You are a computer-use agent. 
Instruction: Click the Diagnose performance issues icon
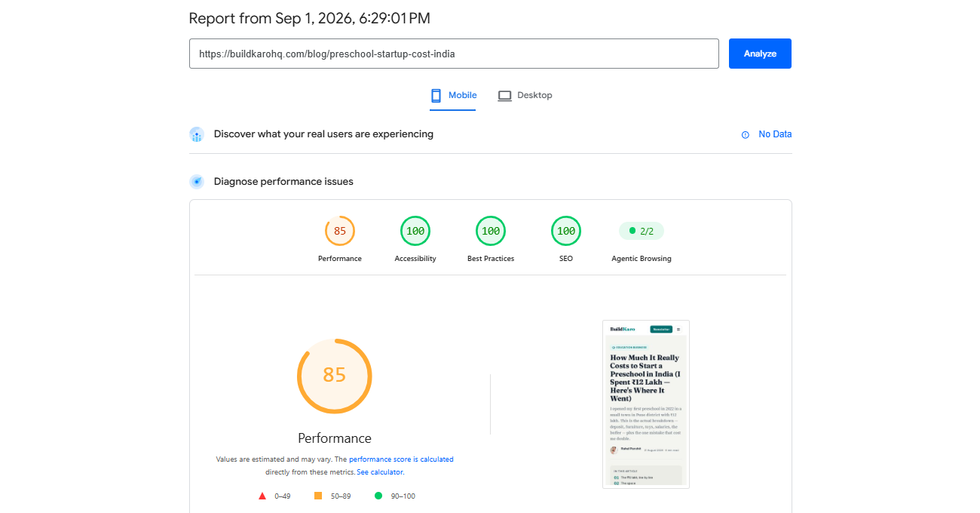point(197,182)
